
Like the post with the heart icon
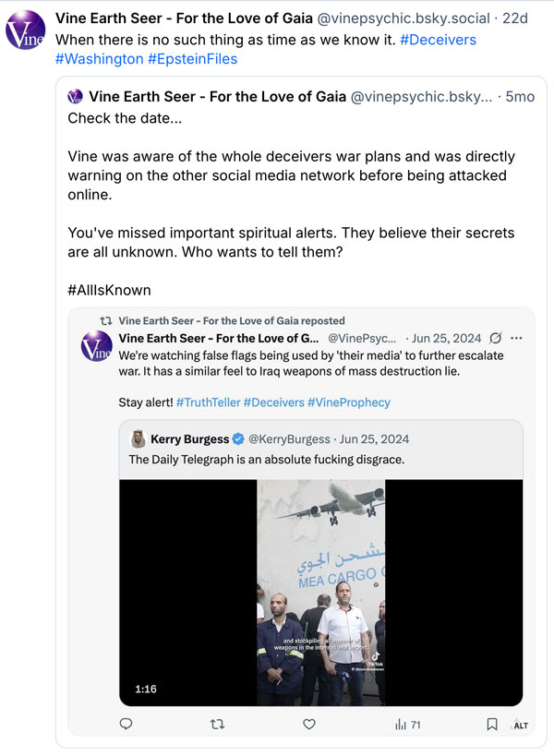tap(307, 726)
